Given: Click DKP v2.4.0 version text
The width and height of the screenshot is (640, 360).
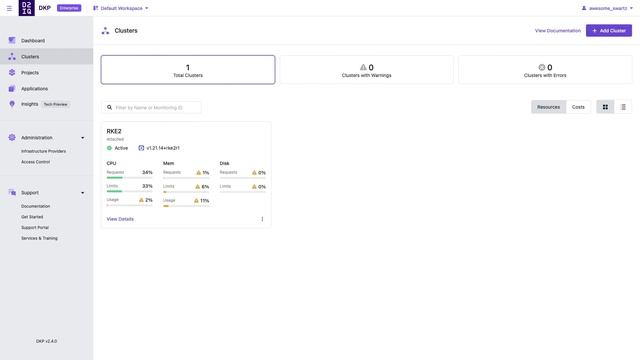Looking at the screenshot, I should (x=47, y=341).
